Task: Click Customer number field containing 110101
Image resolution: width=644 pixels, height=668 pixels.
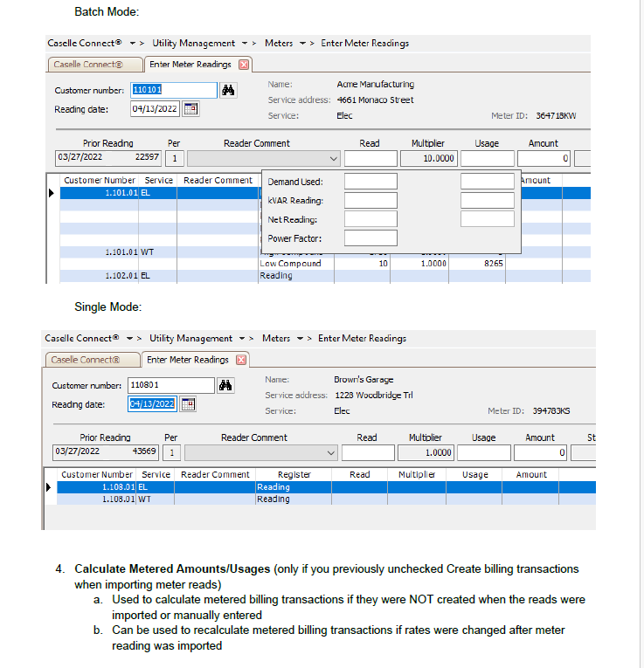Action: (174, 90)
